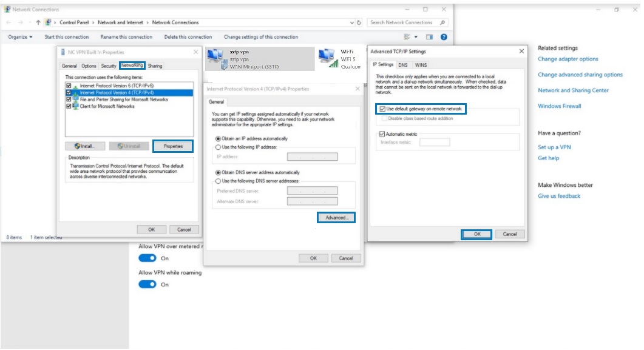
Task: Expand the view options dropdown arrow
Action: point(416,37)
